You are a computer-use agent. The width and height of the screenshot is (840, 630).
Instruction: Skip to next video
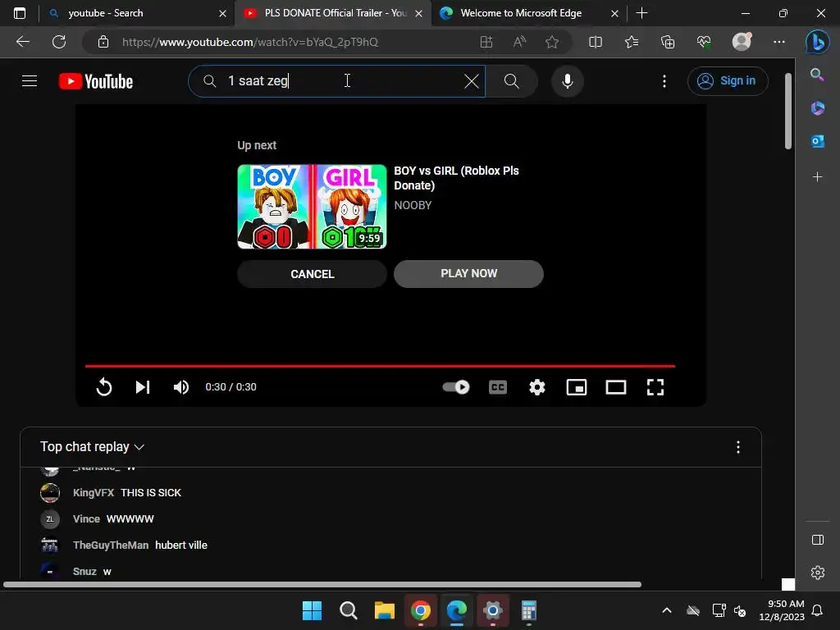[143, 387]
